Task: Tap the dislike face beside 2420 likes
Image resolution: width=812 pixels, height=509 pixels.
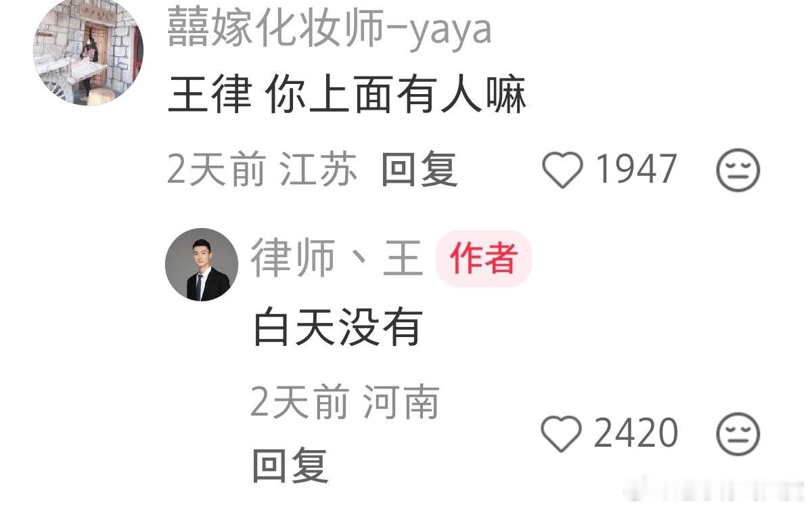Action: (x=738, y=434)
